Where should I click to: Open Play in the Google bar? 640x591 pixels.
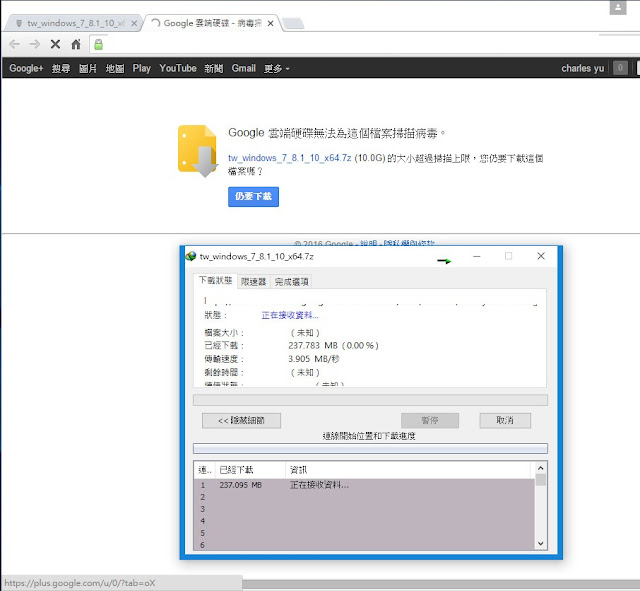(x=142, y=68)
